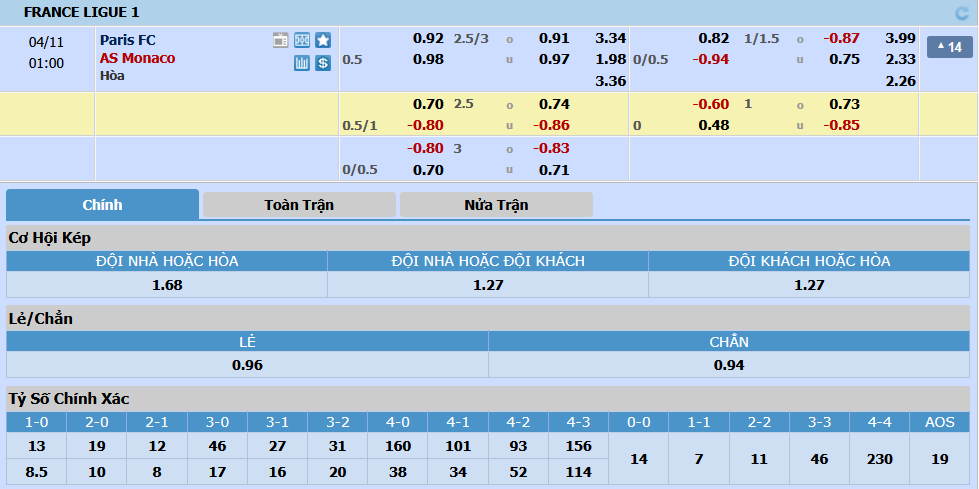Choose the AOS correct score odds 19
Image resolution: width=979 pixels, height=489 pixels.
[940, 459]
